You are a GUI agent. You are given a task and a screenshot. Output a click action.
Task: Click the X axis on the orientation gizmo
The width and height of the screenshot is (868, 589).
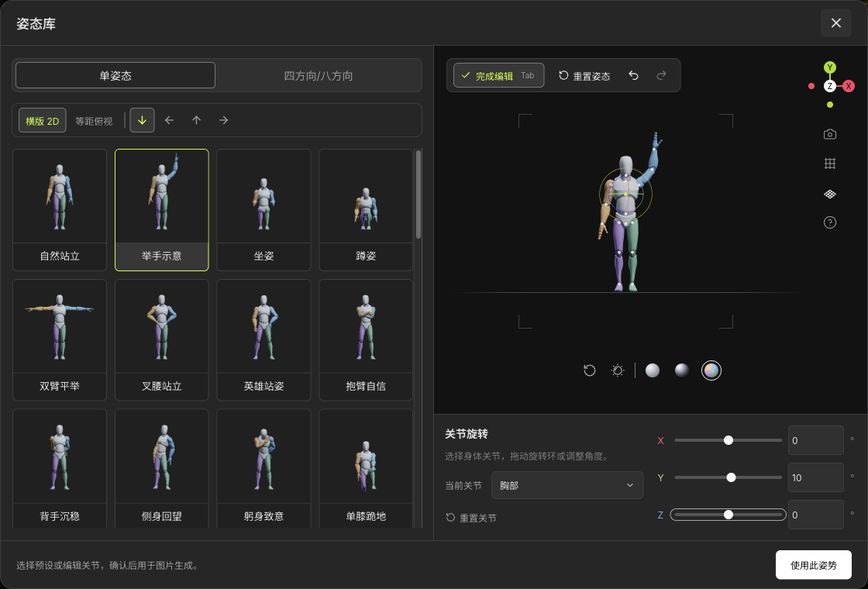pyautogui.click(x=848, y=86)
